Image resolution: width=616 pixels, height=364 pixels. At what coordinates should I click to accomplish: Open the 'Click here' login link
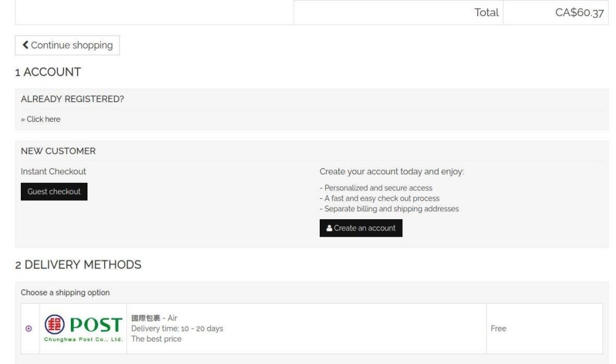[43, 119]
